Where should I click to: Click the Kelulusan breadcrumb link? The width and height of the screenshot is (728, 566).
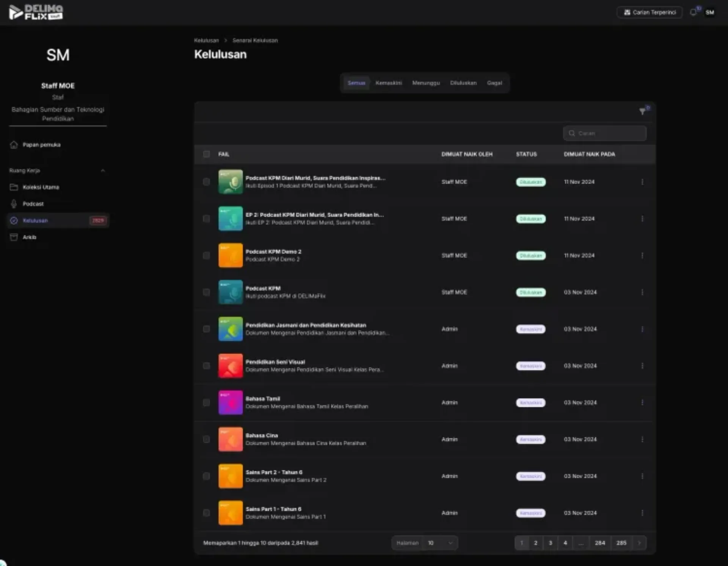(x=206, y=40)
